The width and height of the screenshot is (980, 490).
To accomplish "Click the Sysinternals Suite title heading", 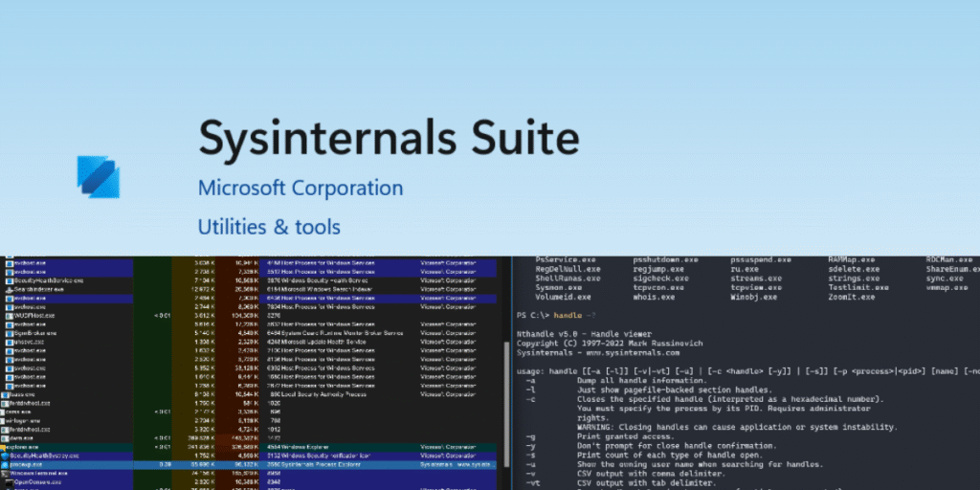I will click(x=389, y=138).
